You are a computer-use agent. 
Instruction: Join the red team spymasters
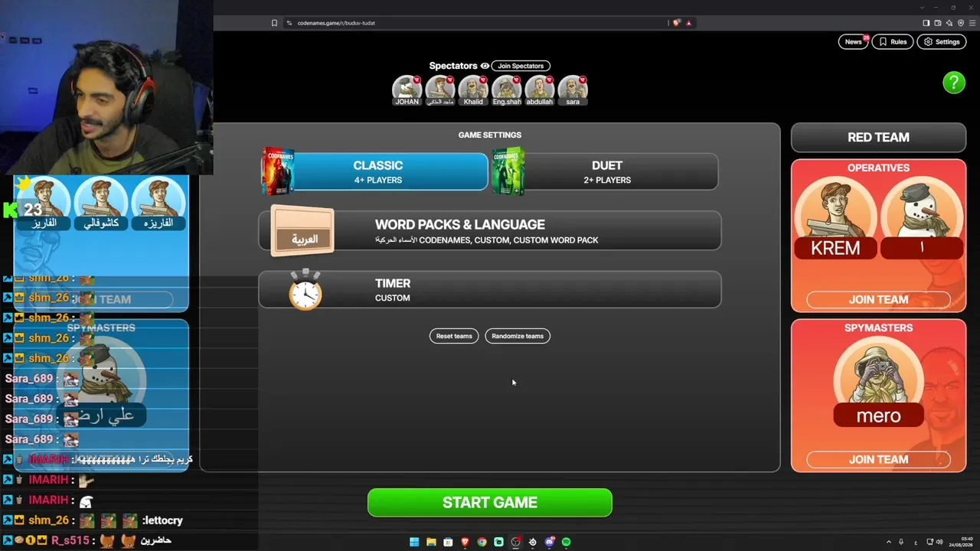pos(878,460)
